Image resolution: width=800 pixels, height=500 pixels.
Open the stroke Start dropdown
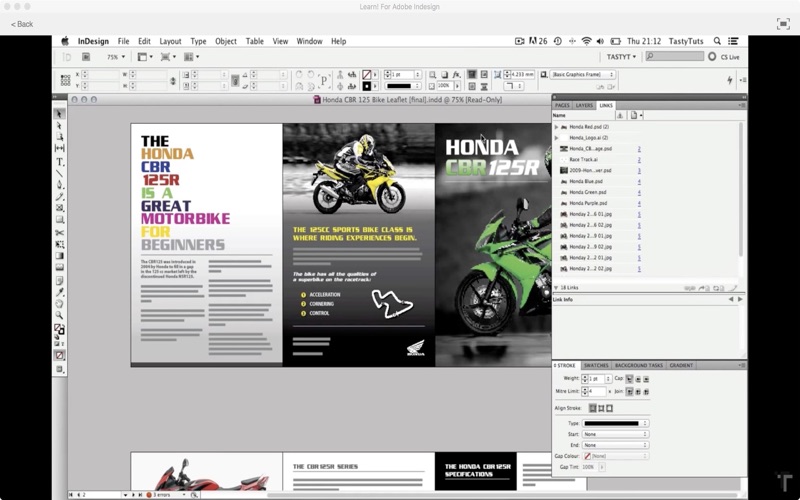point(616,434)
